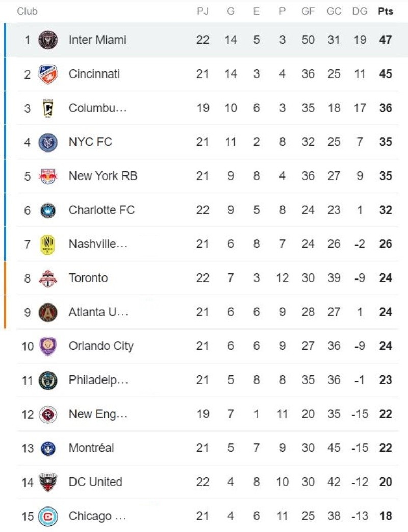Viewport: 408px width, 532px height.
Task: Select the DC United crest icon
Action: point(48,482)
